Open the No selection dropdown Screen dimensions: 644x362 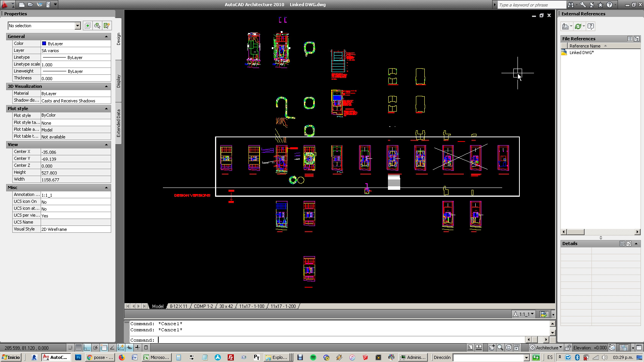click(77, 26)
